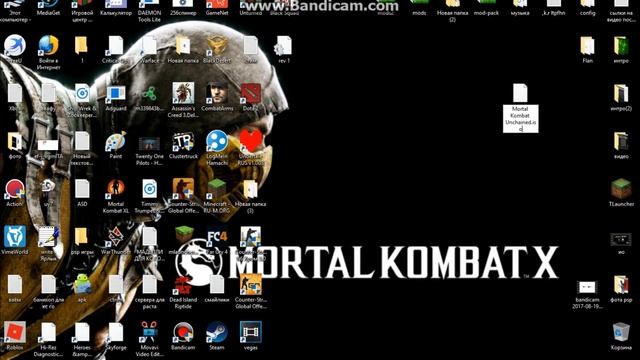Open the ио video thumbnail
This screenshot has height=360, width=640.
point(621,240)
